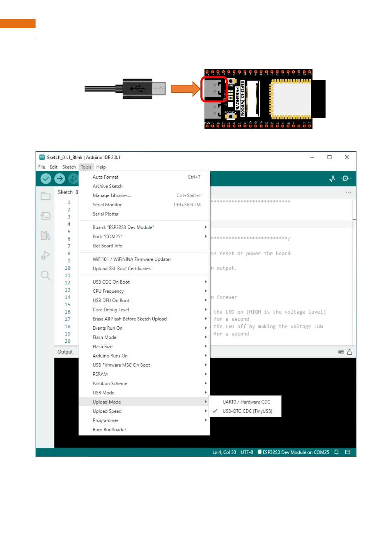The width and height of the screenshot is (392, 554).
Task: Open WiFi101 / WiFiNINA Firmware Updater
Action: coord(144,259)
